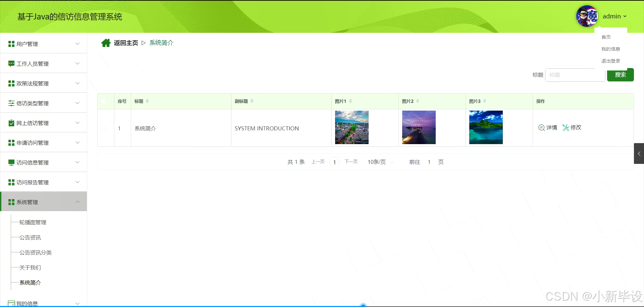
Task: Click 返回主页 breadcrumb link
Action: (x=125, y=43)
